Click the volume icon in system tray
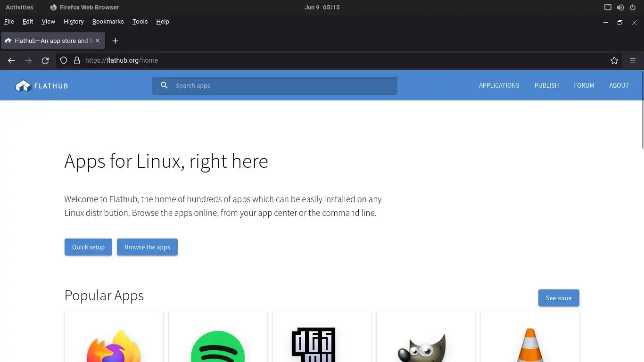Screen dimensions: 644x362 [x=620, y=8]
